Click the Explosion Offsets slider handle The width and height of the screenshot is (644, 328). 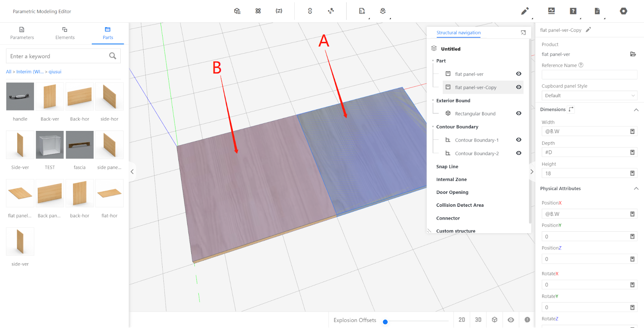coord(385,322)
